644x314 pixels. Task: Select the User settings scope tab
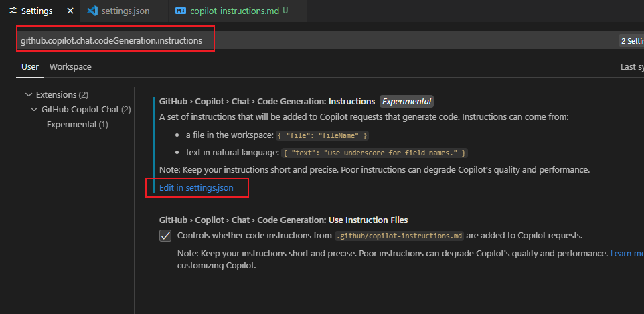[30, 66]
